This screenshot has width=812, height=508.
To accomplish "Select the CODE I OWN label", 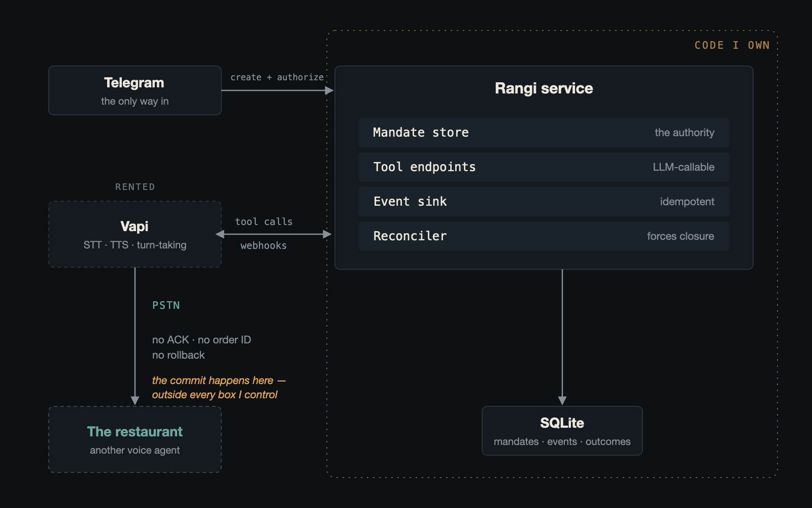I will 732,45.
